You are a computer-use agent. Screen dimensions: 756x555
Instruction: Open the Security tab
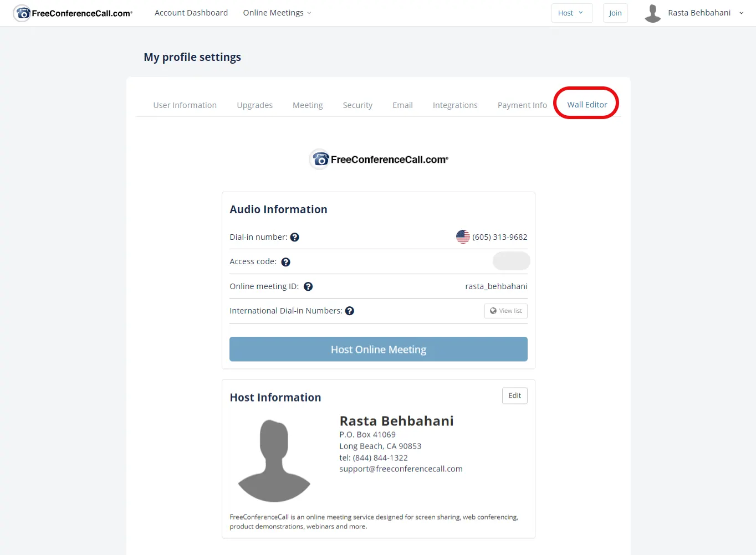357,105
